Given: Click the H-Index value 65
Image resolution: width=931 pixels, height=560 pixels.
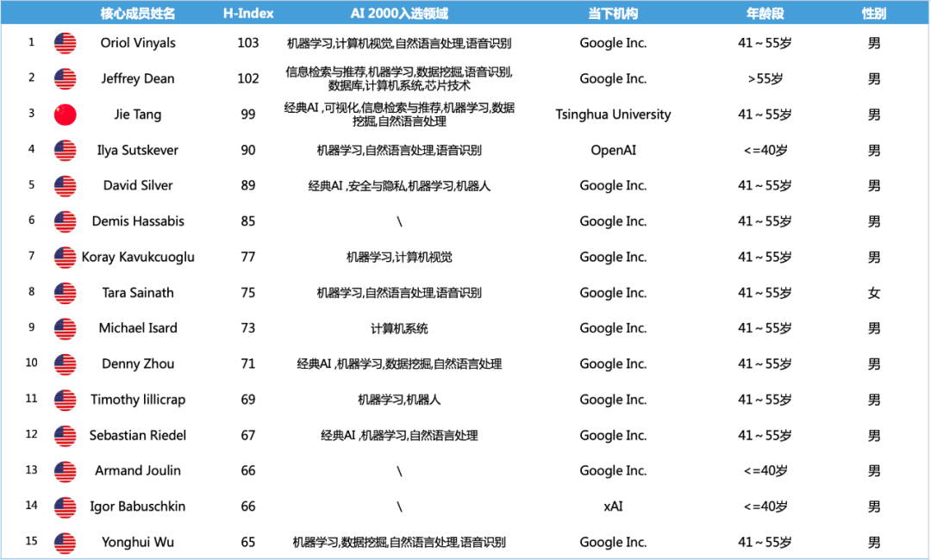Looking at the screenshot, I should coord(248,542).
